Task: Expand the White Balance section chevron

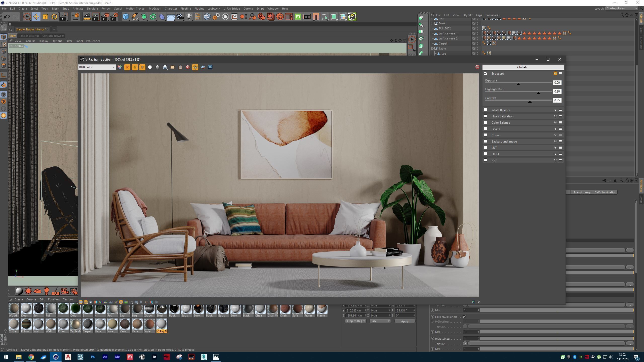Action: (x=555, y=110)
